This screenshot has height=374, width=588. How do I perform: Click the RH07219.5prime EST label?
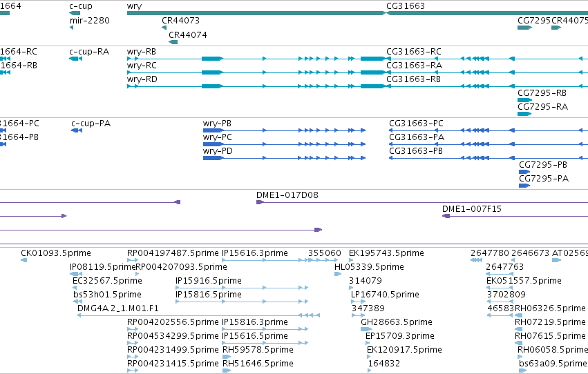(x=550, y=322)
